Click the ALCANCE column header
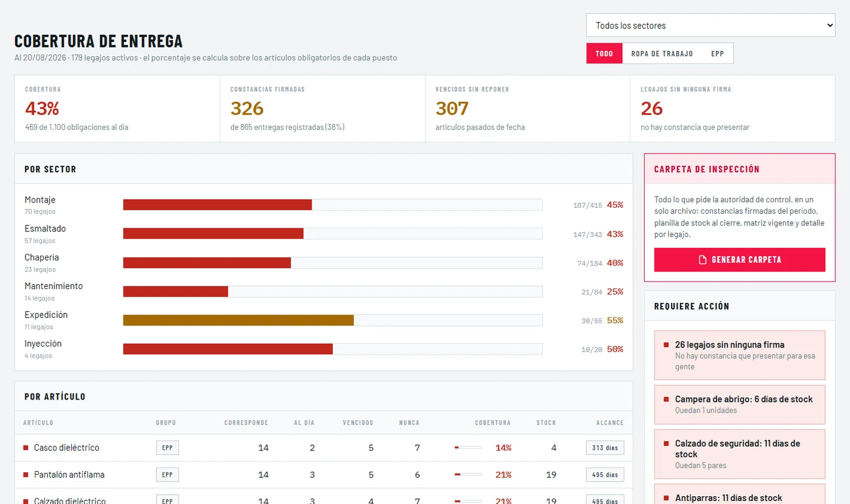The width and height of the screenshot is (850, 504). [x=610, y=423]
